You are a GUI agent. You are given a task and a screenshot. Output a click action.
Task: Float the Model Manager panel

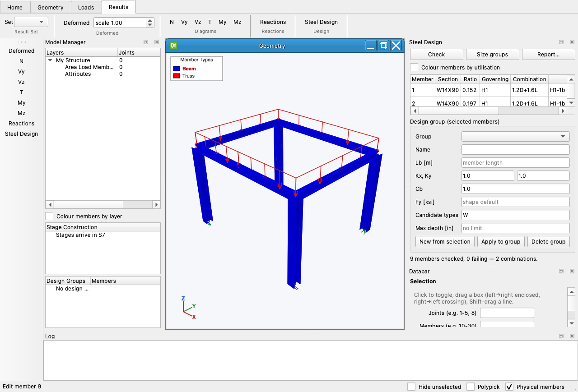[146, 42]
